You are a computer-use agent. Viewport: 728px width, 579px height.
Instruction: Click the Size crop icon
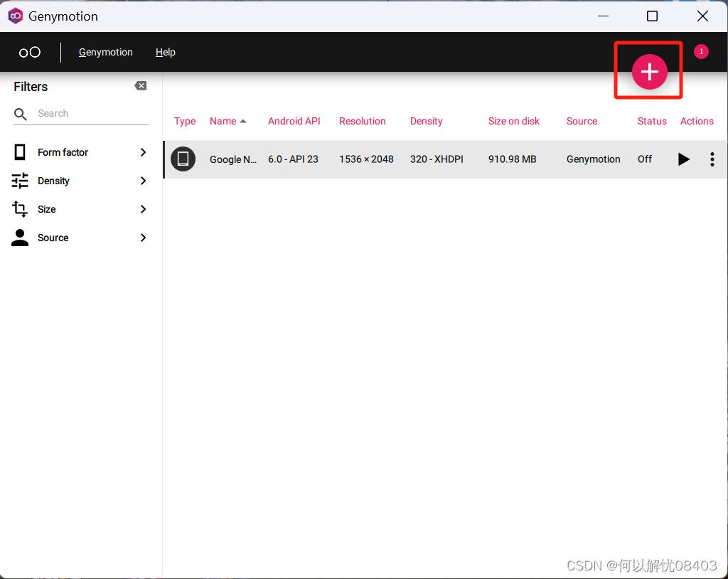pos(20,209)
